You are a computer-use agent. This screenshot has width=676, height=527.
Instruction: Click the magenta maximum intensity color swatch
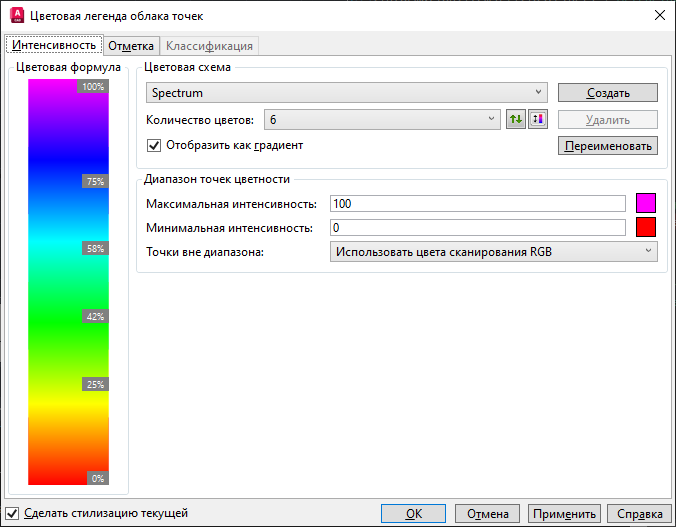click(x=646, y=203)
